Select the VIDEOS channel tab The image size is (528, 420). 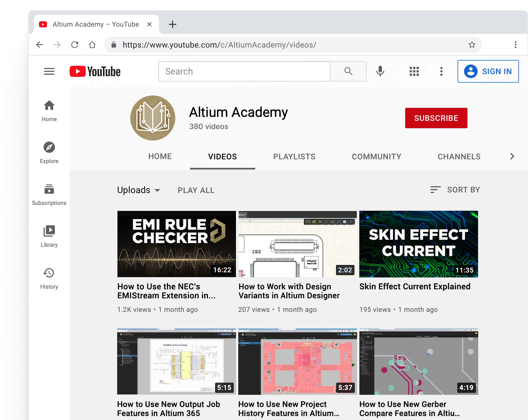(222, 157)
